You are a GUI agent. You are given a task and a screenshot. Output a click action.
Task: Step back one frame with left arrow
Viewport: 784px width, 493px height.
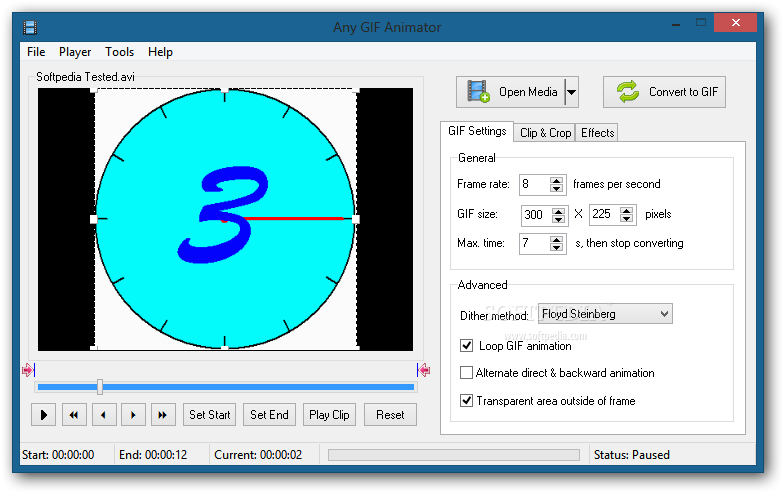104,414
